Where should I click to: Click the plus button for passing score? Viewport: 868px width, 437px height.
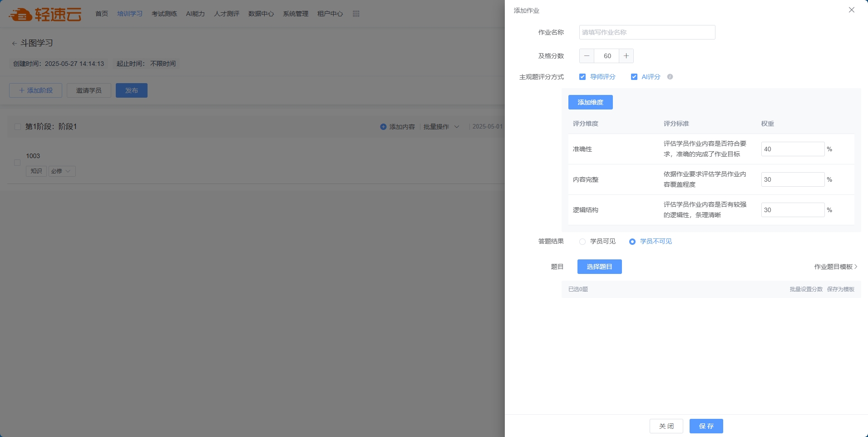click(626, 56)
